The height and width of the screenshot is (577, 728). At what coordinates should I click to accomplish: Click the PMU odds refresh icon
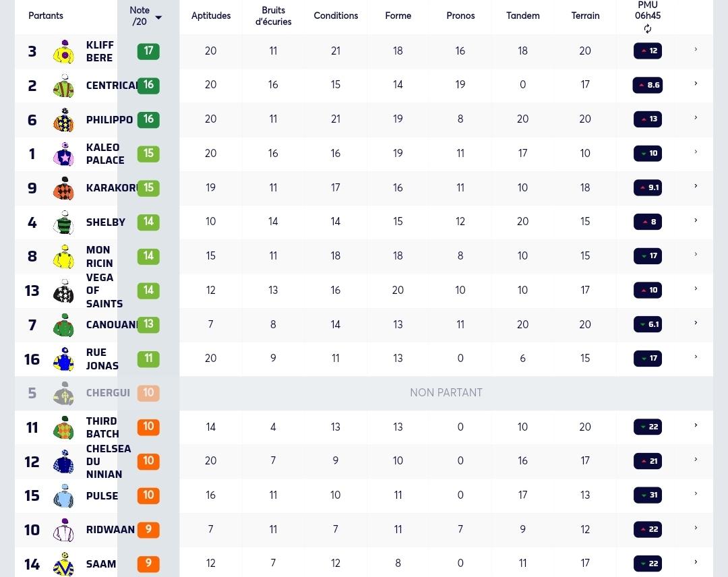click(647, 29)
